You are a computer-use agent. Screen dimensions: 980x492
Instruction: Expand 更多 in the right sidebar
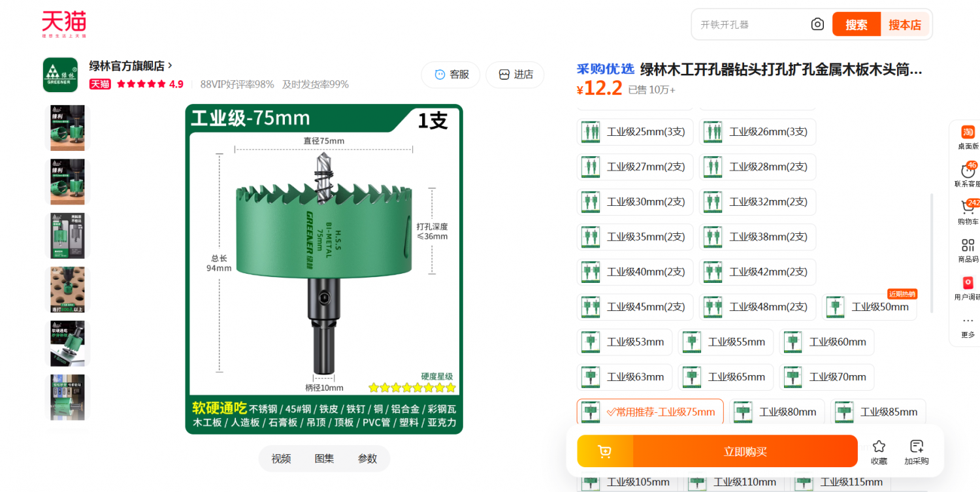coord(968,327)
